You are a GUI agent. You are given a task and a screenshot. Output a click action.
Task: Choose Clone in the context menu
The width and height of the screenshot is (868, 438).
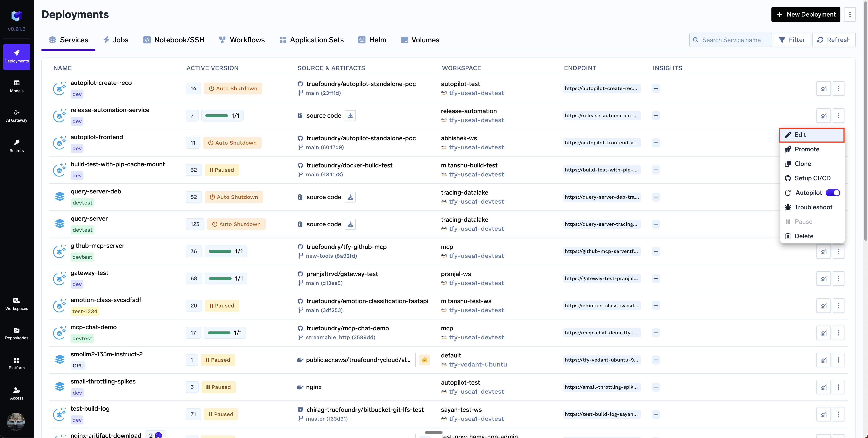click(x=802, y=164)
